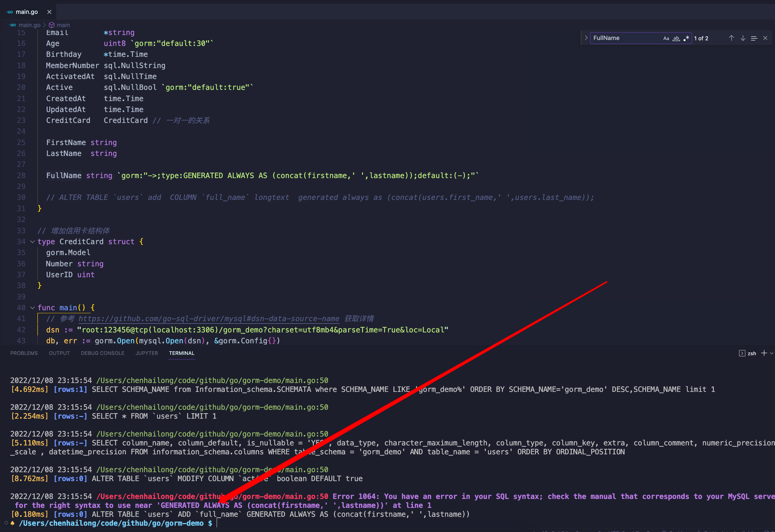
Task: Select Find in Selection icon in search widget
Action: pos(754,38)
